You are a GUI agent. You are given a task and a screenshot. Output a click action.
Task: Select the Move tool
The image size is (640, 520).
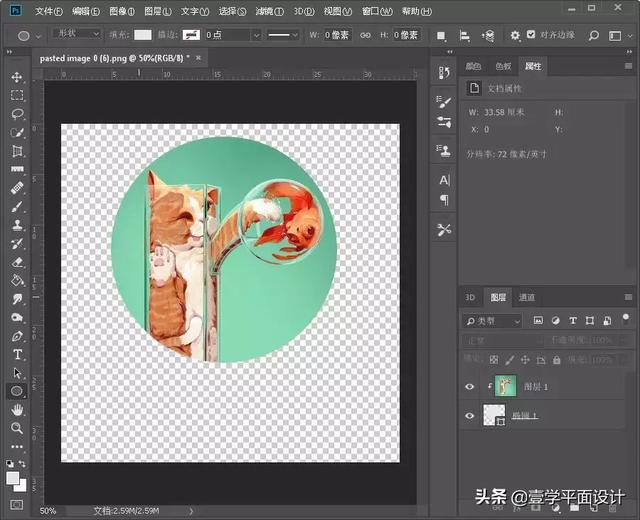tap(17, 77)
